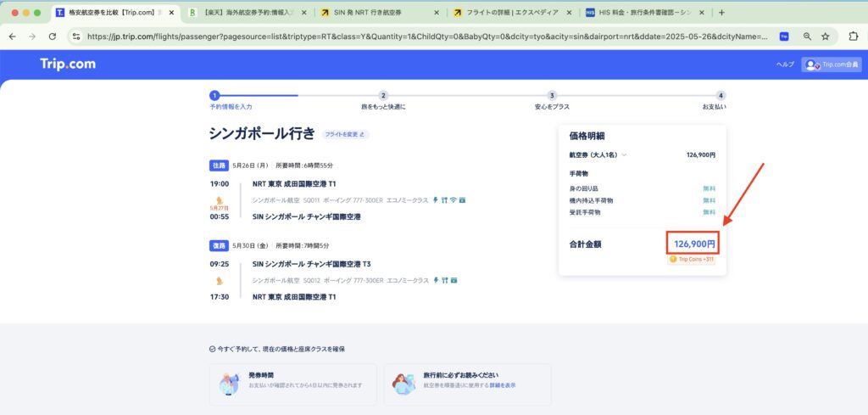The image size is (868, 415).
Task: Click the entertainment icon on SQ012 row
Action: (454, 280)
